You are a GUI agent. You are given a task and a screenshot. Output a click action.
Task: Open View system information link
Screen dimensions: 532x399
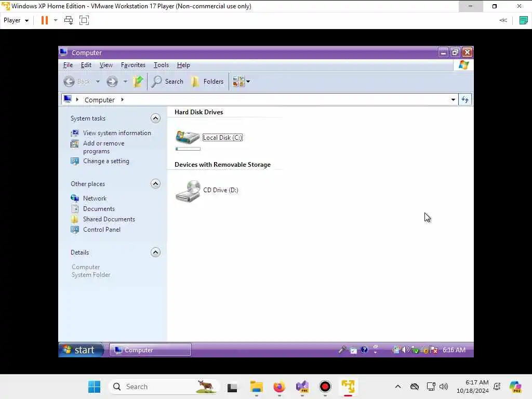[x=117, y=133]
